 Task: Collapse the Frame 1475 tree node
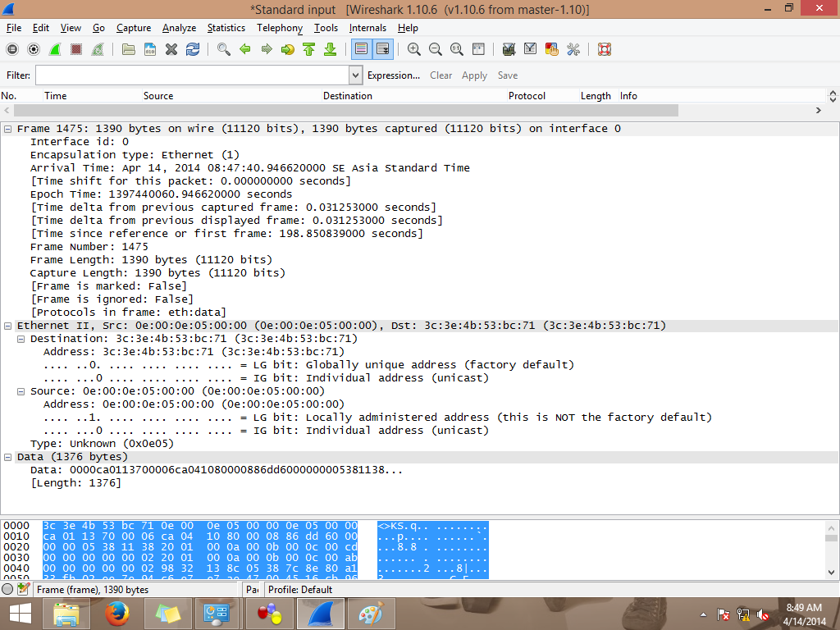[8, 129]
